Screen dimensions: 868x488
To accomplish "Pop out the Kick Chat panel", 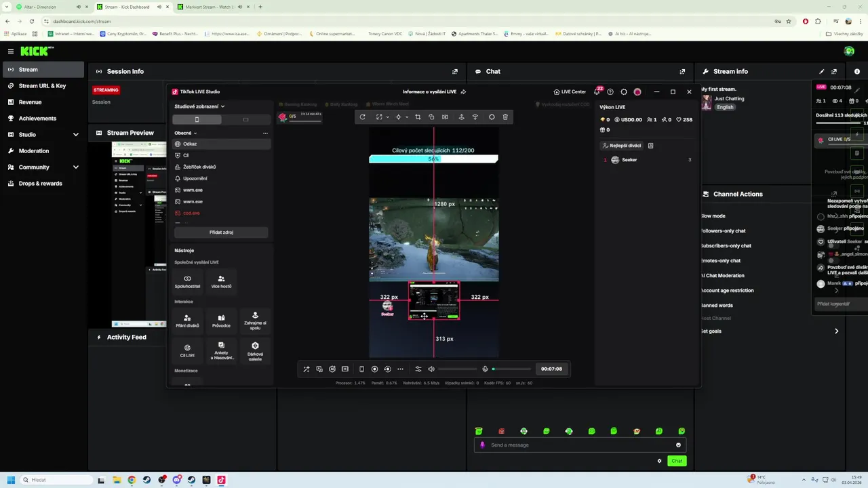I will [x=682, y=71].
